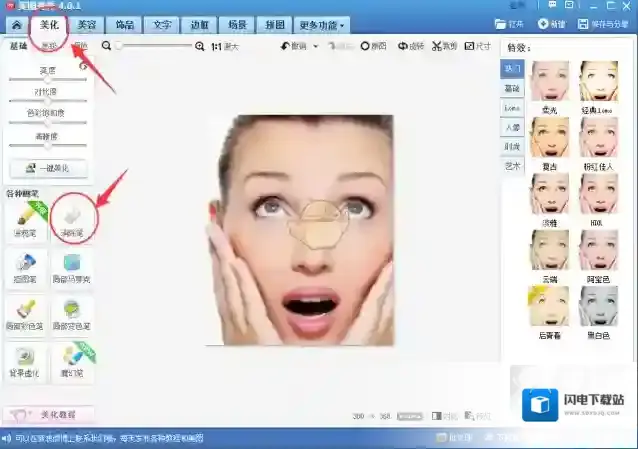Open the 美化 tab
This screenshot has height=449, width=638.
coord(49,25)
